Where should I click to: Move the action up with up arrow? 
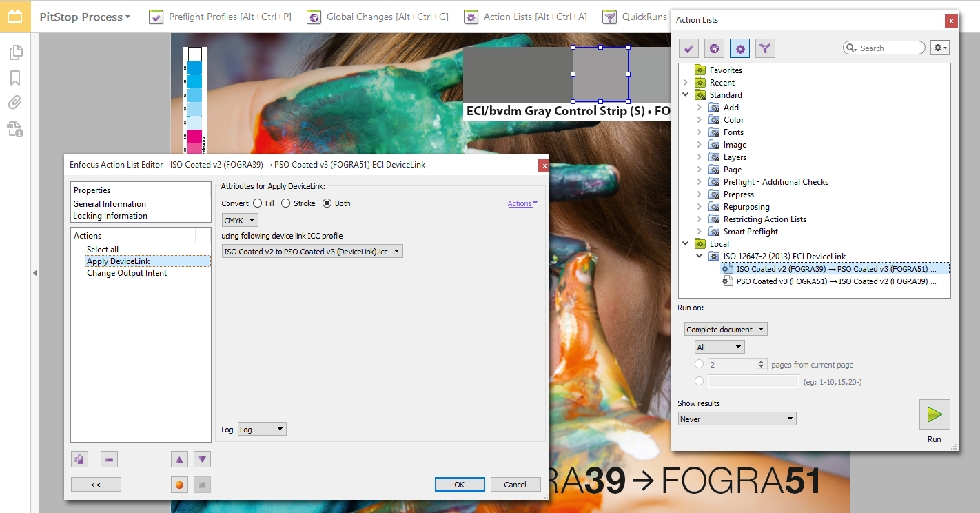[180, 459]
